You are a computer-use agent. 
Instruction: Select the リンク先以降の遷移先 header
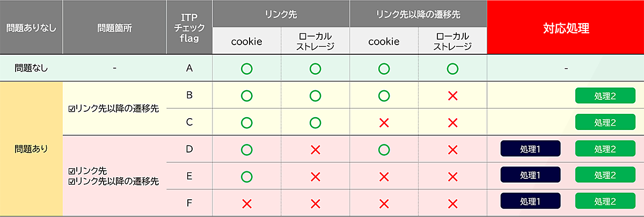418,13
